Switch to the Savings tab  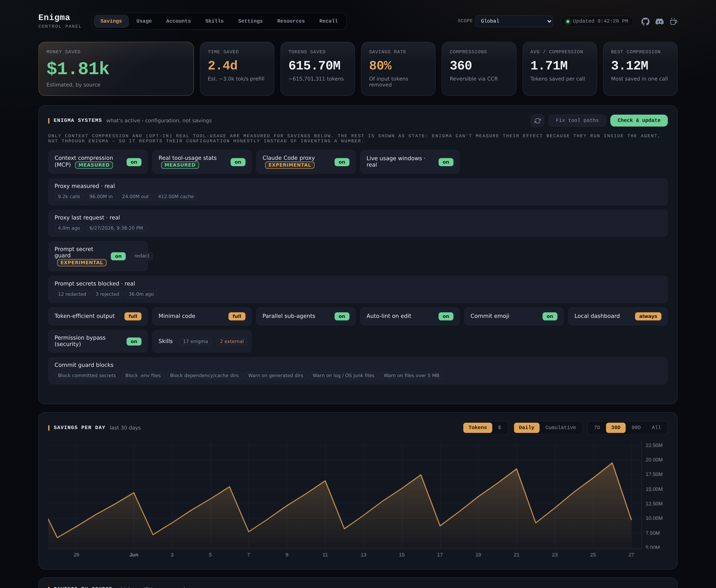(111, 21)
